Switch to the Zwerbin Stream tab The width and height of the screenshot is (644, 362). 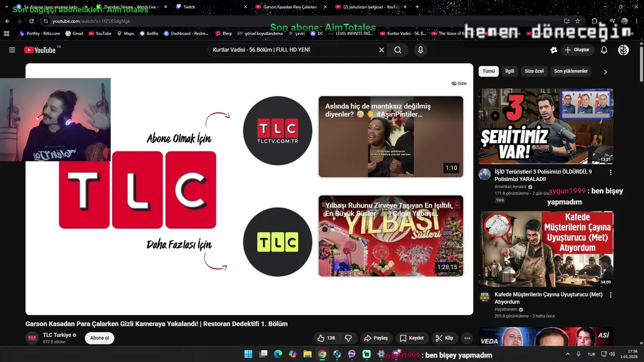click(132, 7)
